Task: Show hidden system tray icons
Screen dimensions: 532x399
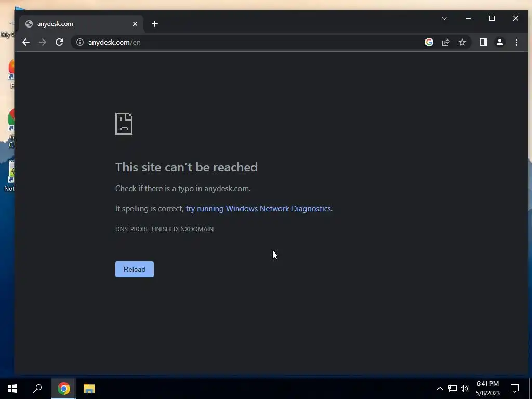Action: point(440,389)
